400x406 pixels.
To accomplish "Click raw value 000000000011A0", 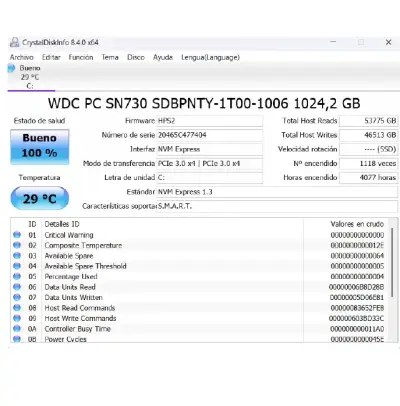I will point(357,329).
